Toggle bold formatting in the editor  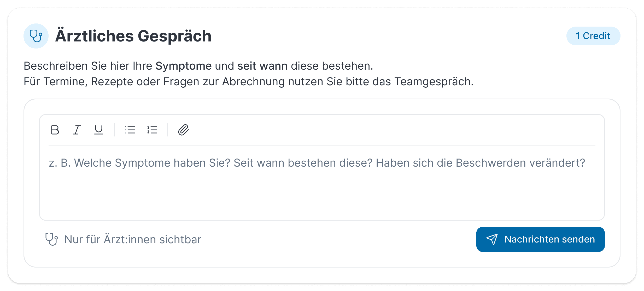[55, 130]
